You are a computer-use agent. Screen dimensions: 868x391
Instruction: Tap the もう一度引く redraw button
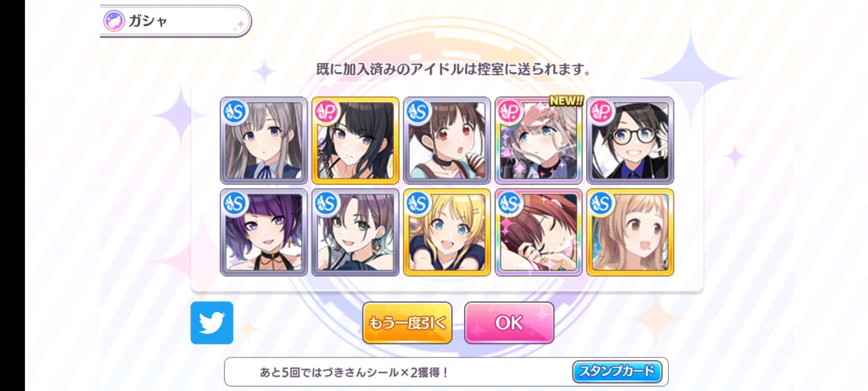point(407,323)
